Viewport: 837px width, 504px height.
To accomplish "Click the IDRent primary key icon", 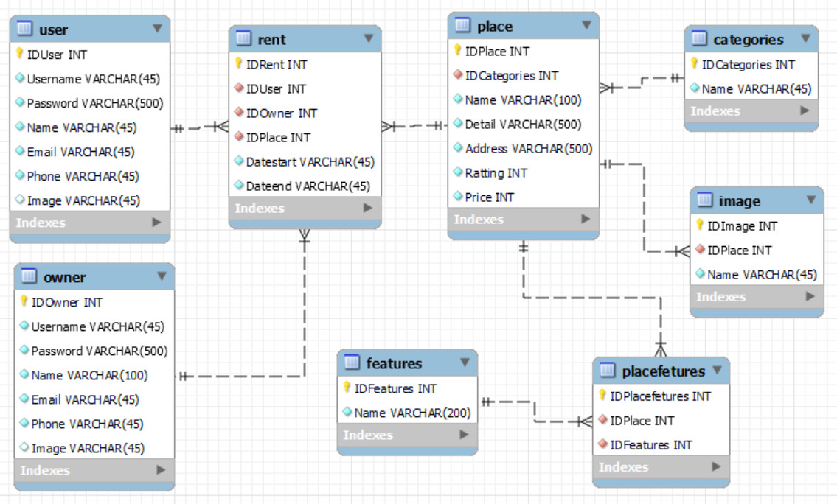I will 239,63.
